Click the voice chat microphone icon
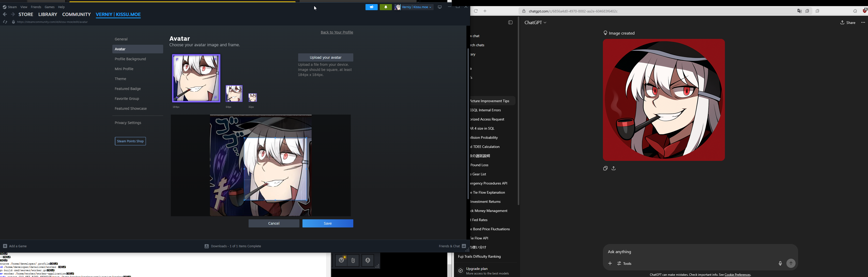Screen dimensions: 868x277 pos(368,260)
